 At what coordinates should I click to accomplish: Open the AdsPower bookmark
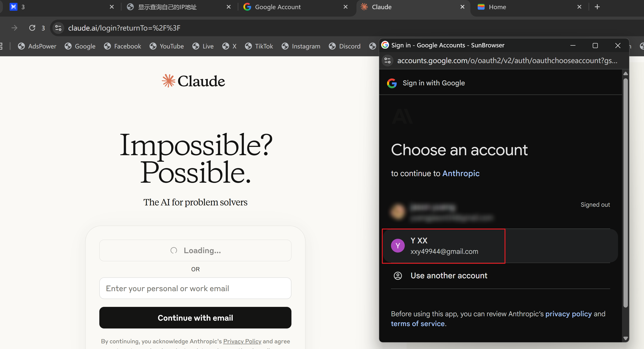[x=37, y=46]
